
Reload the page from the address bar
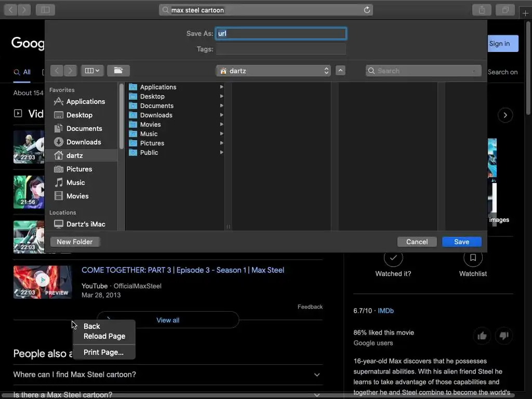click(367, 10)
